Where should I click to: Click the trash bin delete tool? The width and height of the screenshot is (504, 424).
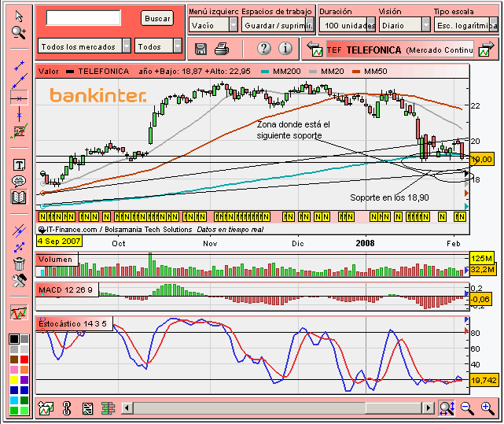coord(19,264)
